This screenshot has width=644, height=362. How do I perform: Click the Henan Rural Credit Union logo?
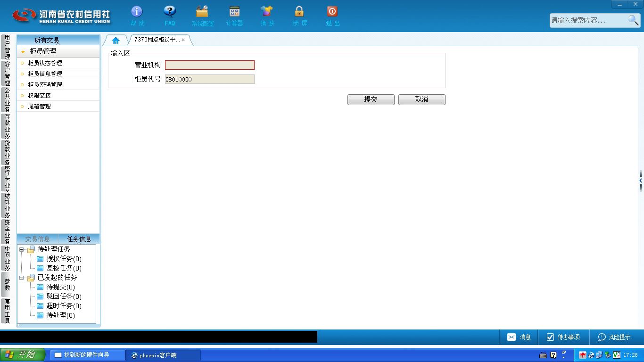coord(61,15)
